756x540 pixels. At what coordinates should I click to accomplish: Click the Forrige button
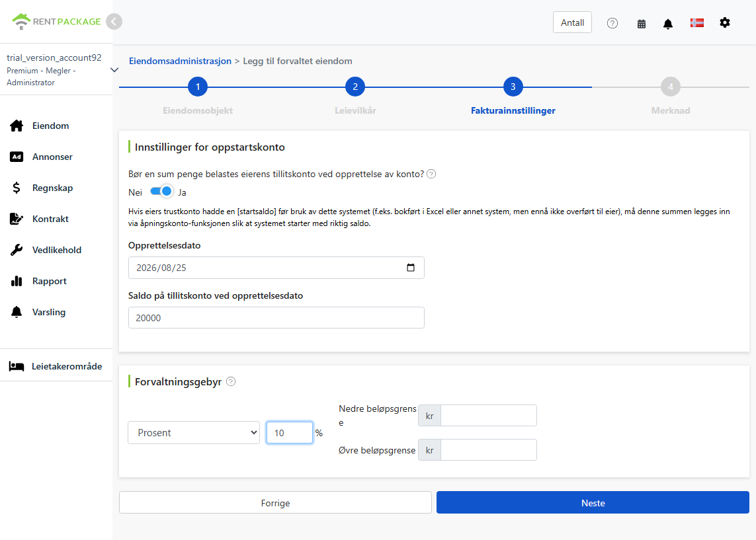coord(275,503)
